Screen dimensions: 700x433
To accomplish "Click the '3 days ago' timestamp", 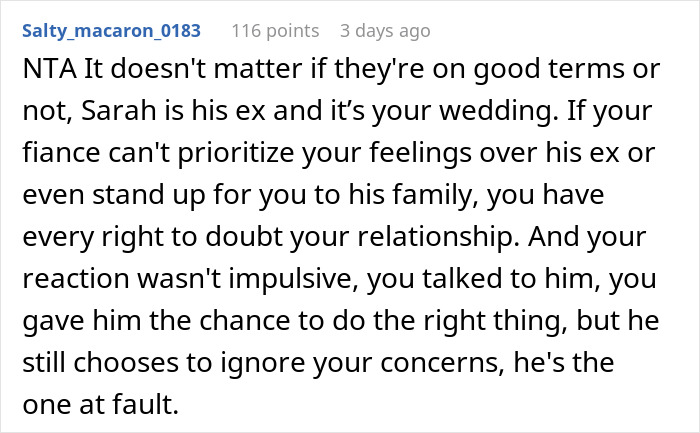I will click(x=385, y=31).
